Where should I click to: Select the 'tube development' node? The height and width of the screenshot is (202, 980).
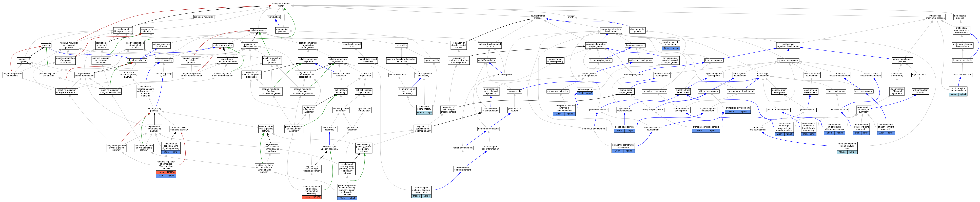(714, 60)
